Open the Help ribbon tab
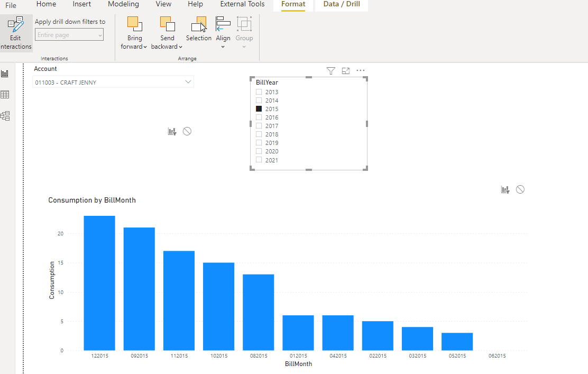This screenshot has height=374, width=588. click(x=195, y=4)
